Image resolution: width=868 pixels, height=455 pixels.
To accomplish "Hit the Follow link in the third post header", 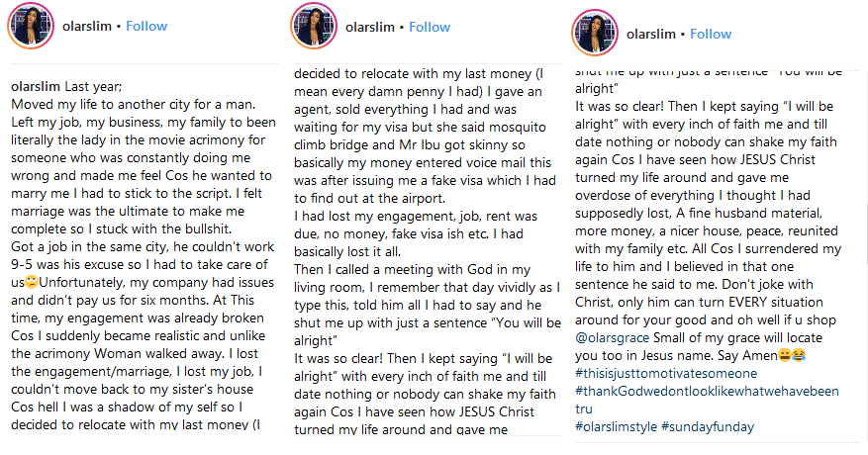I will tap(711, 34).
